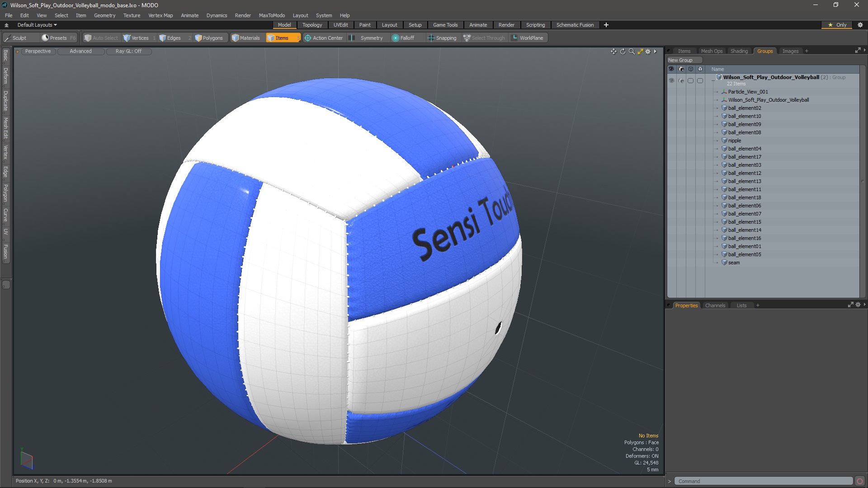Select the nipple mesh item icon
This screenshot has width=868, height=488.
pyautogui.click(x=724, y=141)
